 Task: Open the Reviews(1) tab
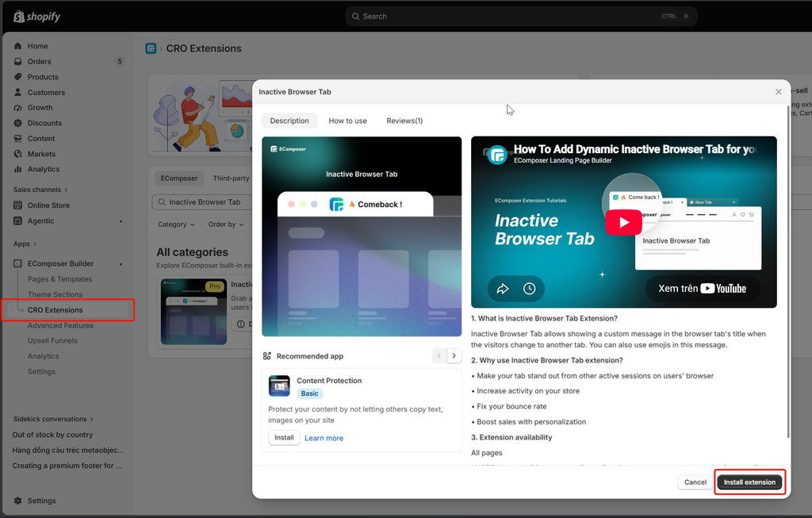(404, 121)
